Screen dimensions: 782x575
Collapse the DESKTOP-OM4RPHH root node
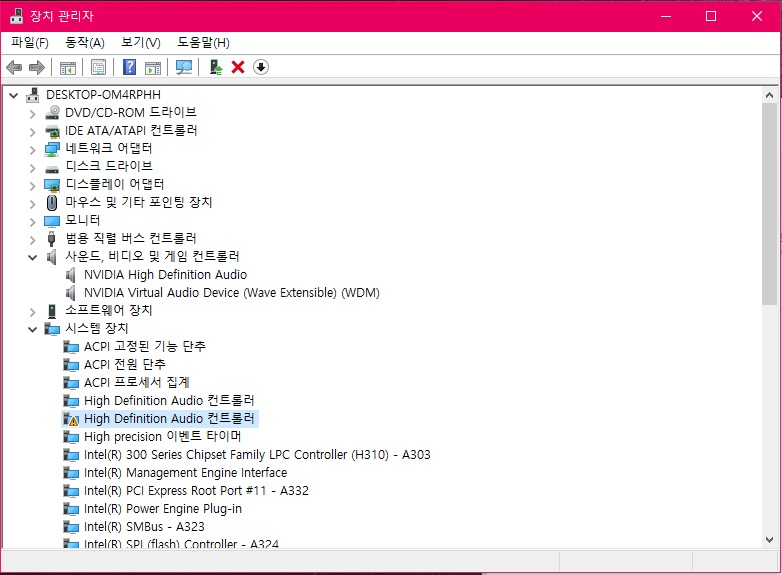pyautogui.click(x=13, y=95)
